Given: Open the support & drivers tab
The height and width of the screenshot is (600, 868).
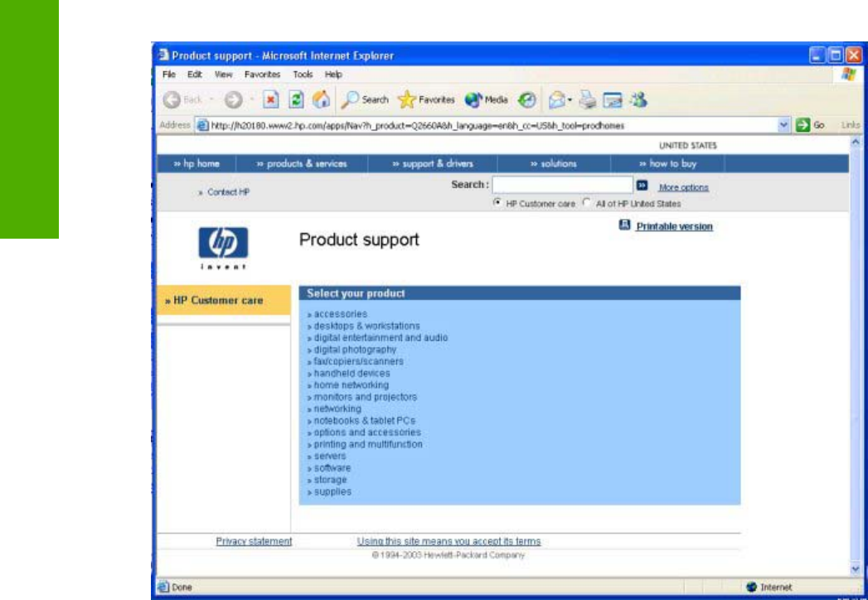Looking at the screenshot, I should point(432,164).
